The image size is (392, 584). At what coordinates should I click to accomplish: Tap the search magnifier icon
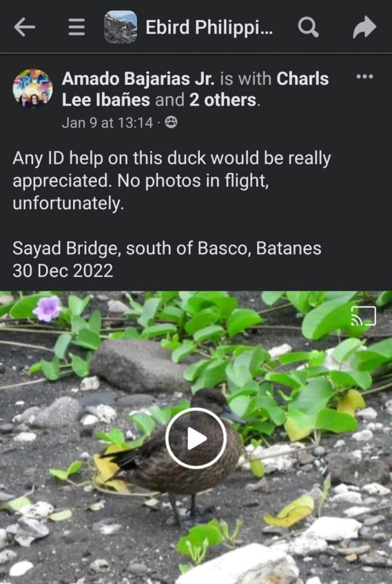308,27
